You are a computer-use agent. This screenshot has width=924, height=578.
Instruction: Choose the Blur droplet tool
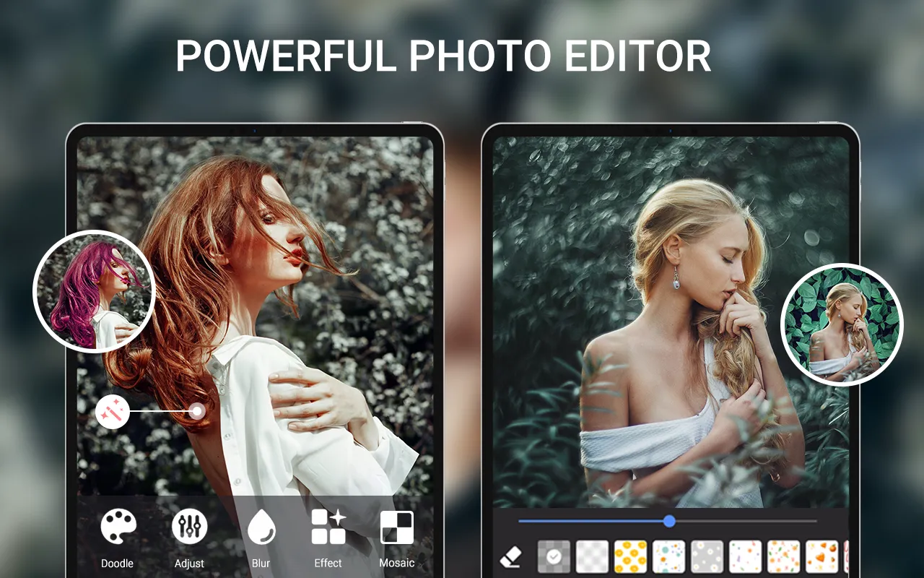(261, 527)
